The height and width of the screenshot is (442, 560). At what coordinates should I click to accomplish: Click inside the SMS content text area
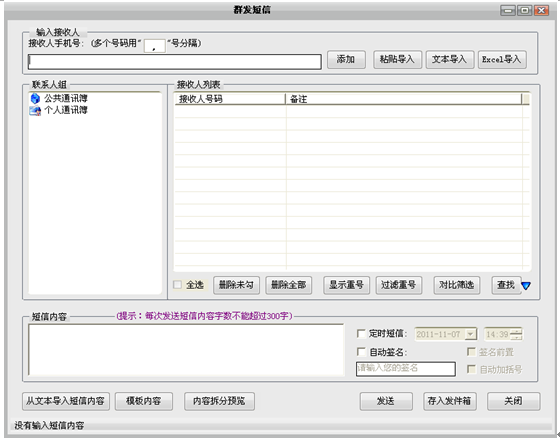click(x=186, y=350)
